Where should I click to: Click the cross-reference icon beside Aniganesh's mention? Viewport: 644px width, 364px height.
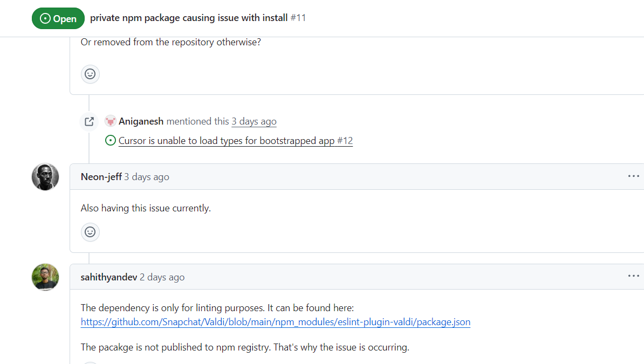coord(90,121)
